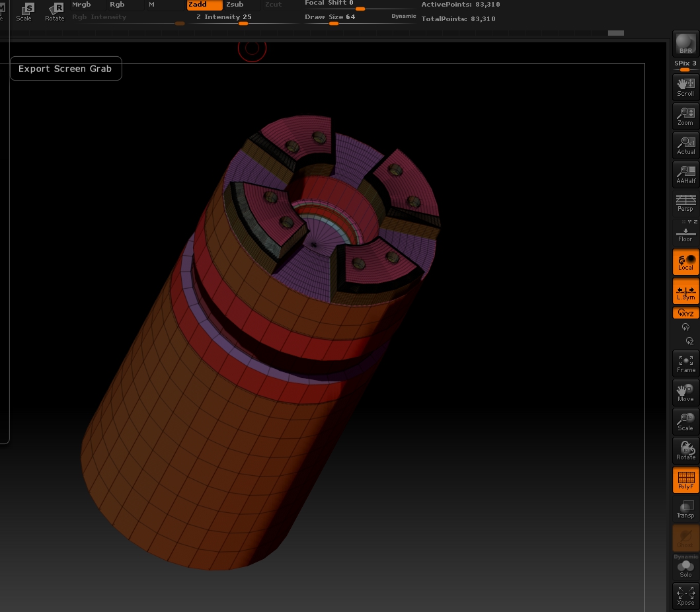Toggle the Floor grid
Viewport: 700px width, 612px height.
point(685,232)
